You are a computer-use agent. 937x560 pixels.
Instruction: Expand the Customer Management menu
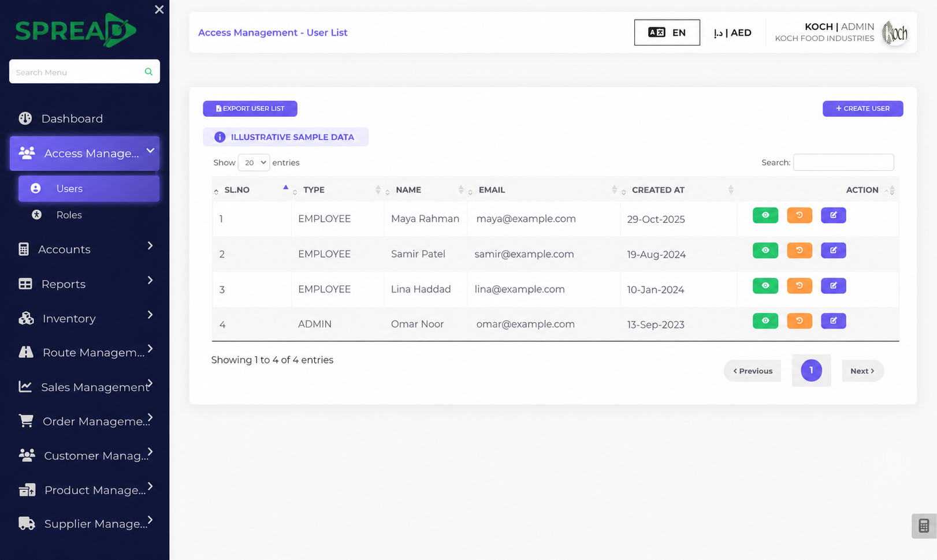pyautogui.click(x=84, y=456)
